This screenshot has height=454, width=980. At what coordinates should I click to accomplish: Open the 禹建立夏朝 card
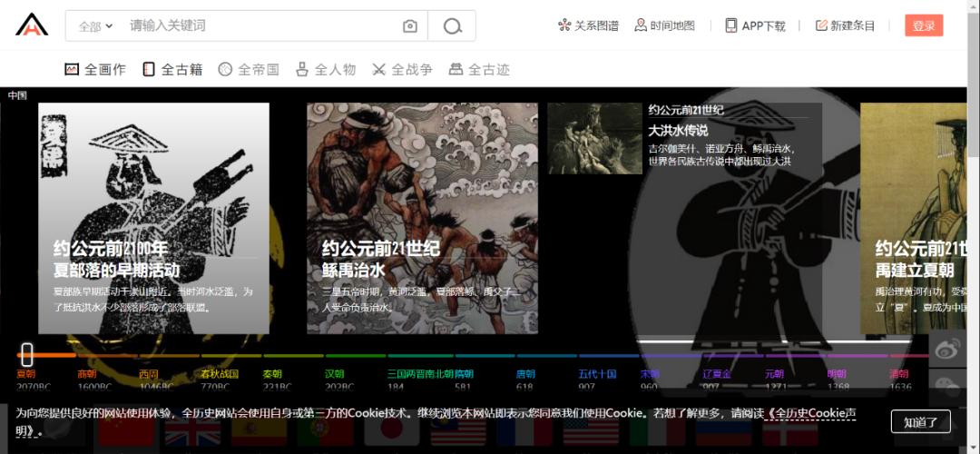[x=914, y=218]
